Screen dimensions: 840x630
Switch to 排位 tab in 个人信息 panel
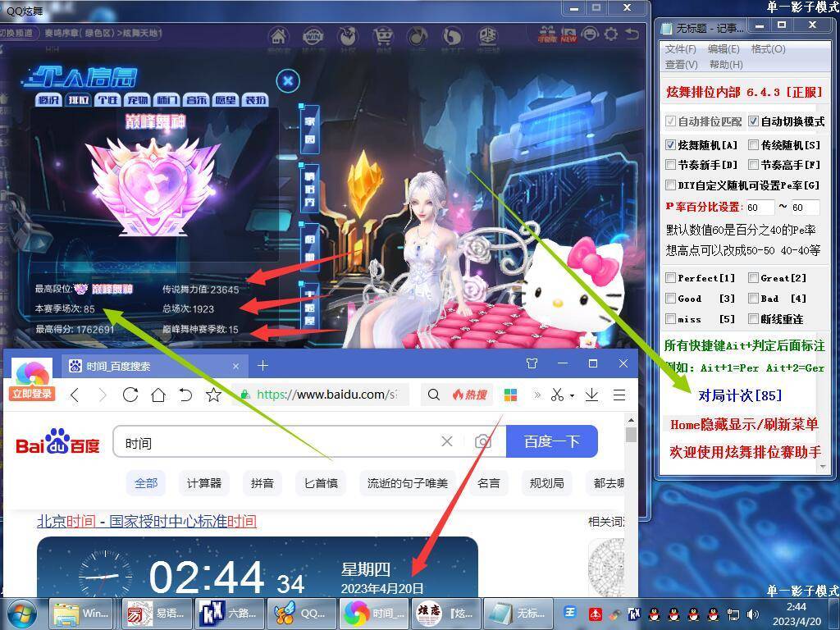coord(79,100)
